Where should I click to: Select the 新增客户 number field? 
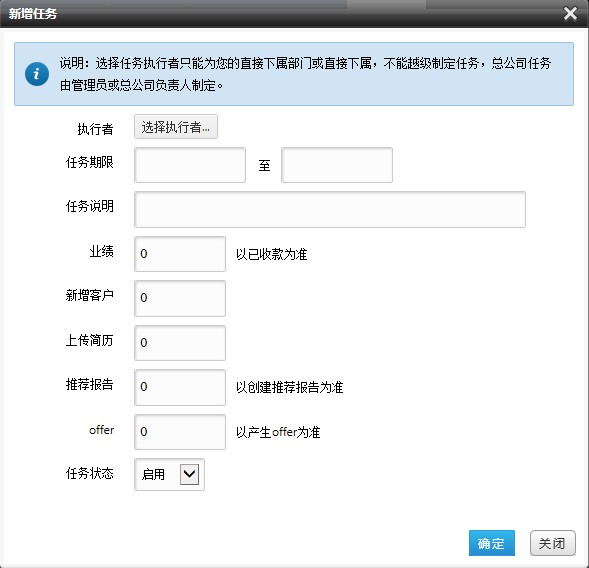tap(180, 298)
